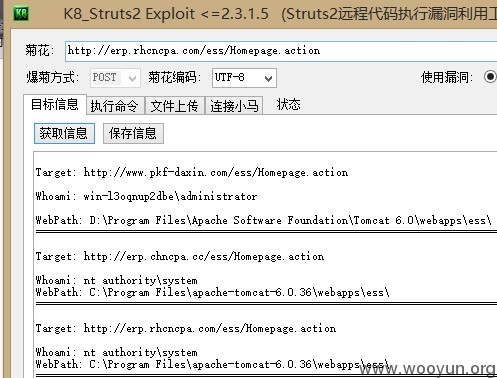Switch to the 连接小马 tab

tap(234, 106)
